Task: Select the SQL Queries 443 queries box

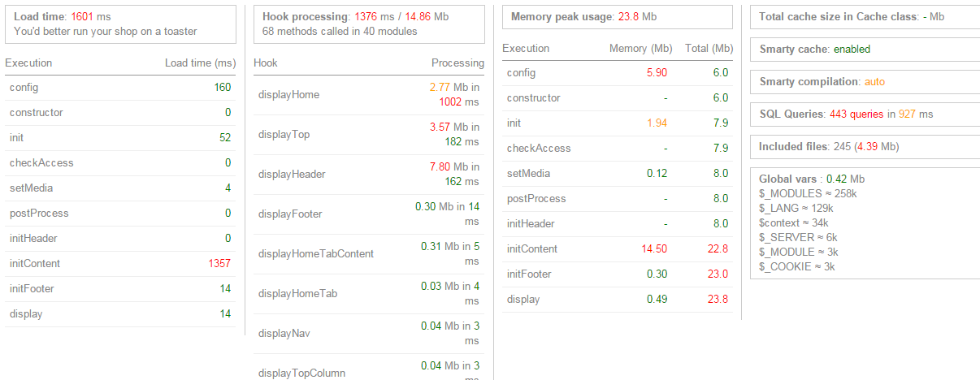Action: pyautogui.click(x=865, y=114)
